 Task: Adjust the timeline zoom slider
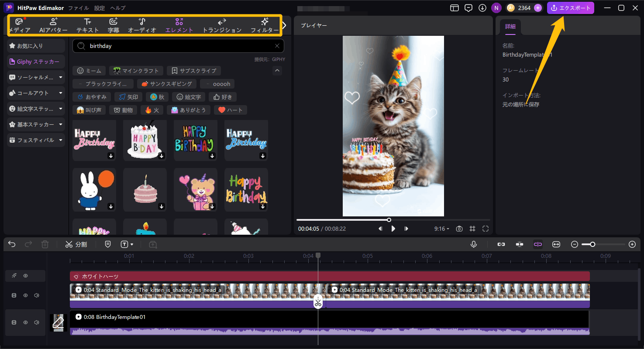pos(592,244)
